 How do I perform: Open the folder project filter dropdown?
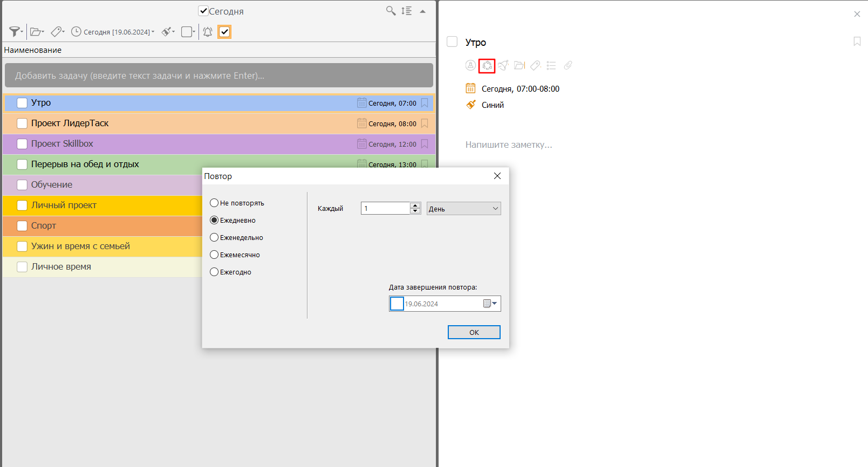(x=37, y=32)
